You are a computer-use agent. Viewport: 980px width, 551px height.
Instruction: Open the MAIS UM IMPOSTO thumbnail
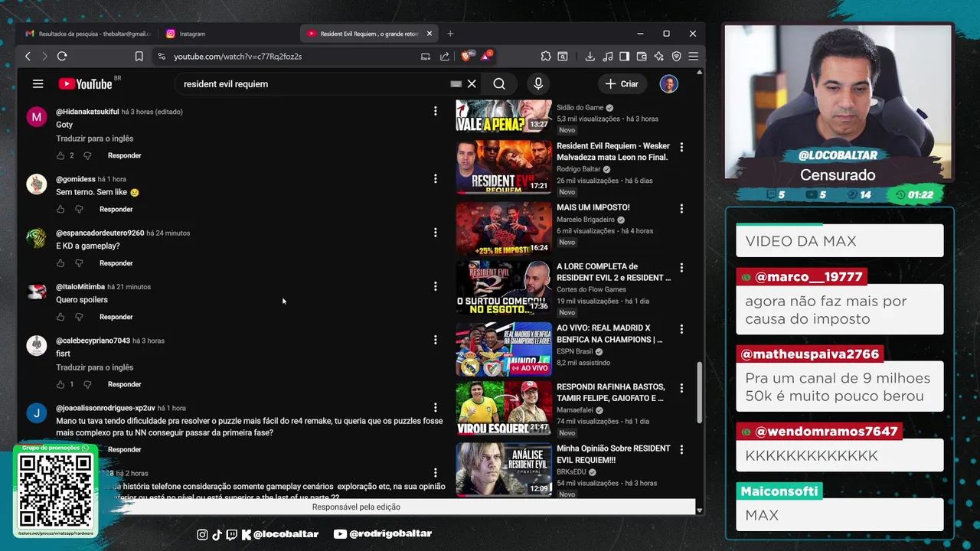point(504,228)
